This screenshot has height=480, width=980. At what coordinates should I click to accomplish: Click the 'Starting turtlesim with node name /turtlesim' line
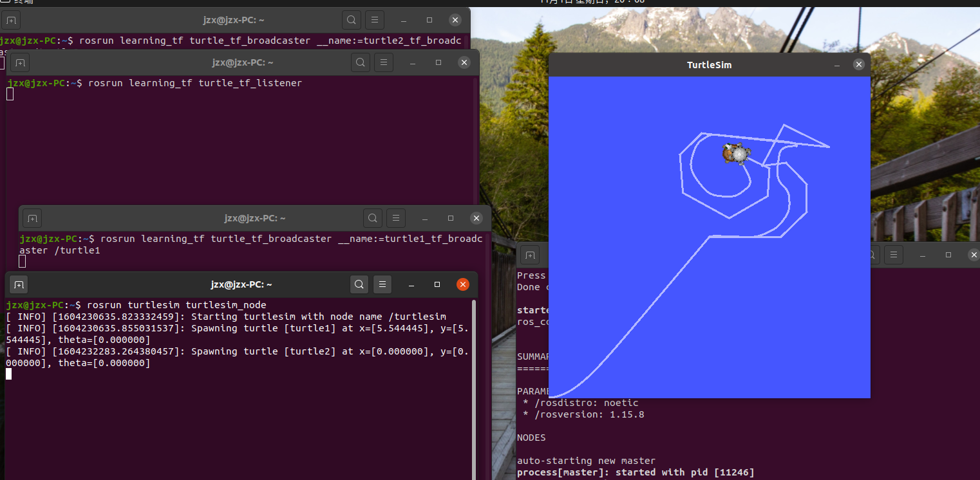tap(226, 317)
